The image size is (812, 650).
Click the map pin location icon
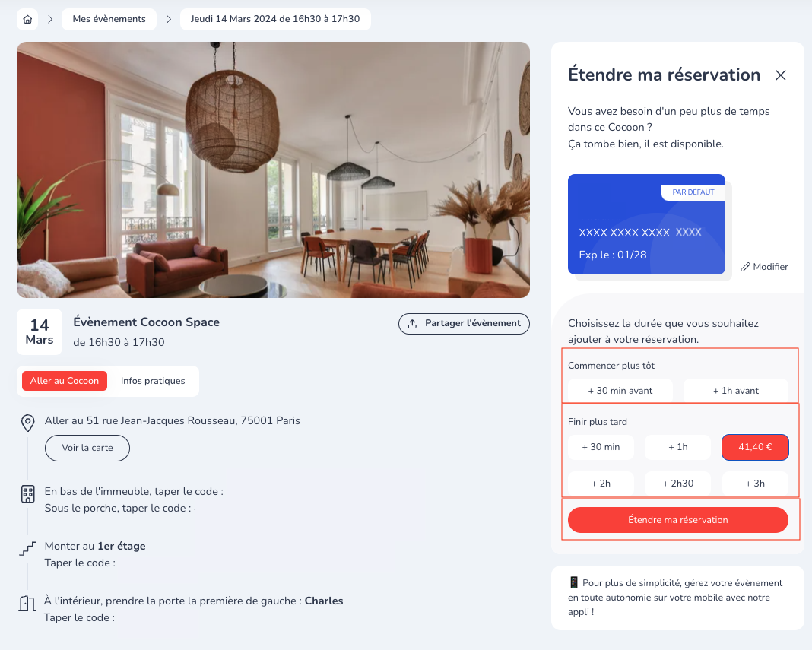(27, 423)
